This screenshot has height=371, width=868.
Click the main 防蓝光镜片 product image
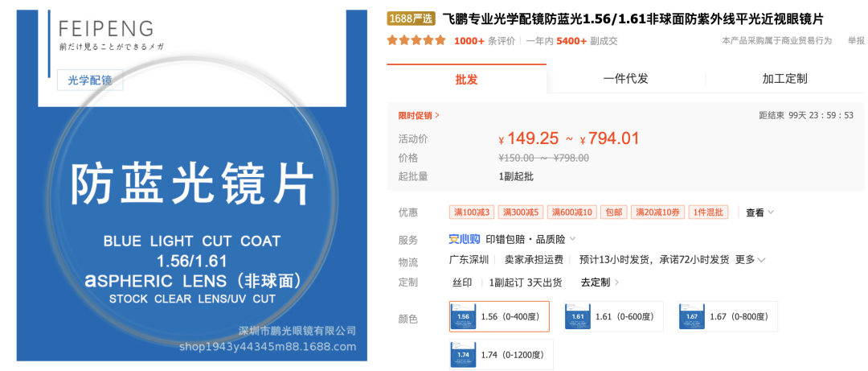[x=192, y=185]
